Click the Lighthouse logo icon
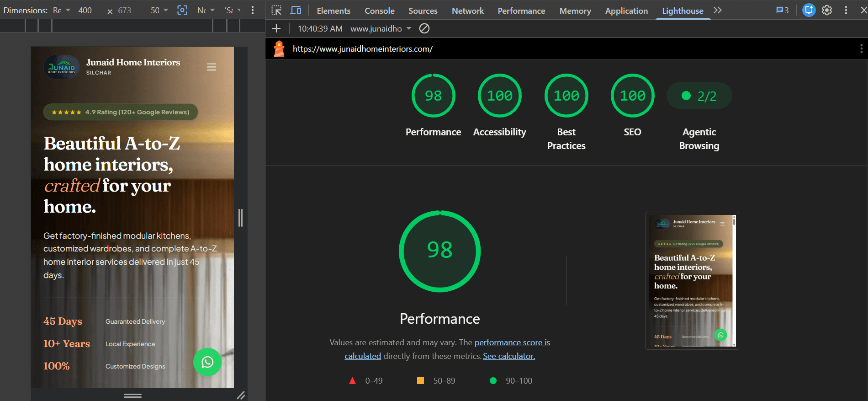The width and height of the screenshot is (868, 401). (279, 48)
